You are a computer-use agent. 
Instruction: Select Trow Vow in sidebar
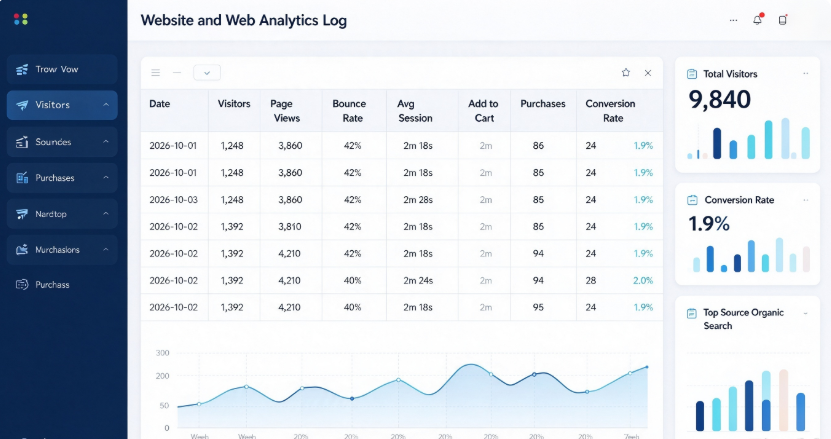[62, 69]
